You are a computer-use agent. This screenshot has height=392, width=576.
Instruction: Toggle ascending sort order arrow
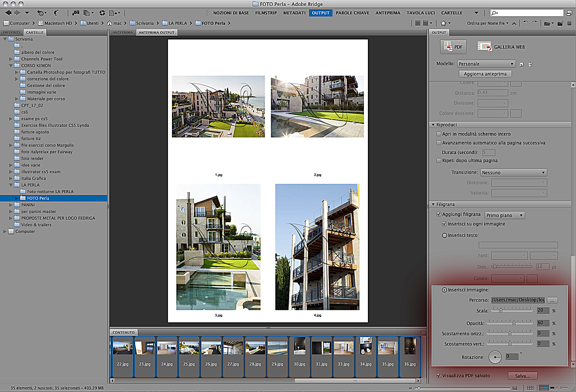(514, 23)
